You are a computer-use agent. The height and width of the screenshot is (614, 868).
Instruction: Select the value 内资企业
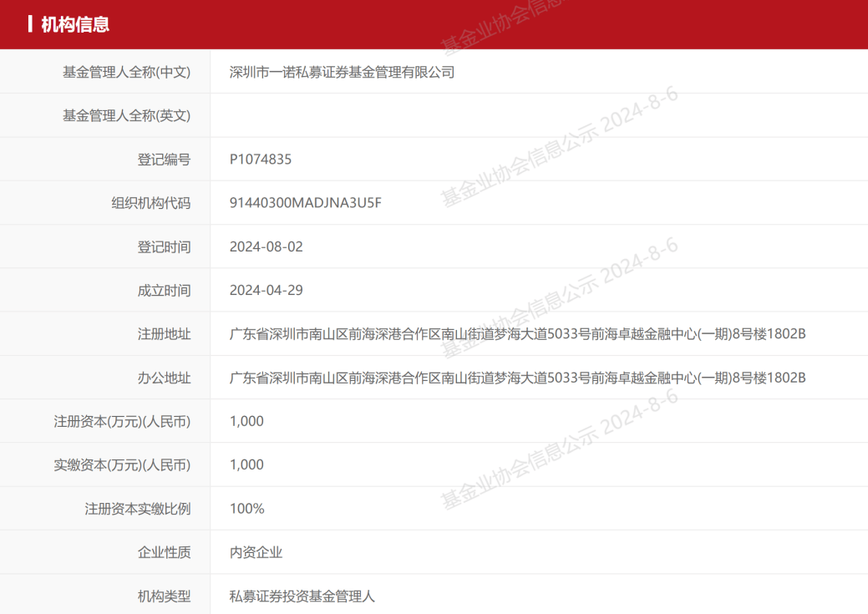coord(256,552)
